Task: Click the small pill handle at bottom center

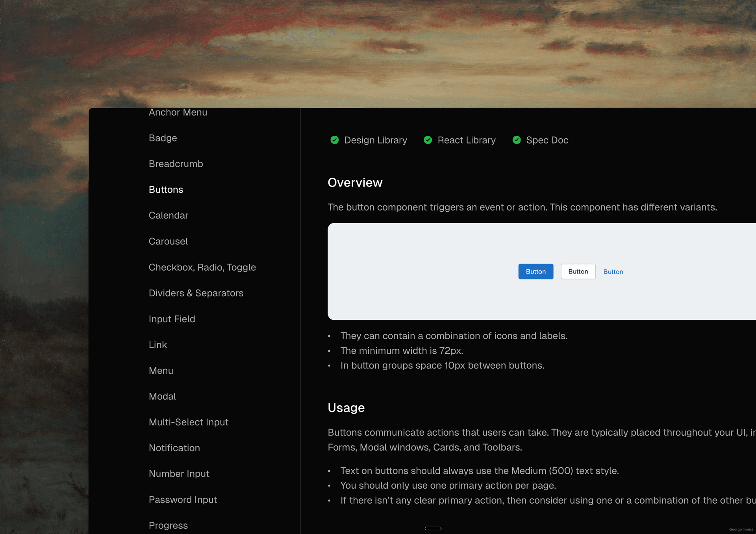Action: [x=433, y=528]
